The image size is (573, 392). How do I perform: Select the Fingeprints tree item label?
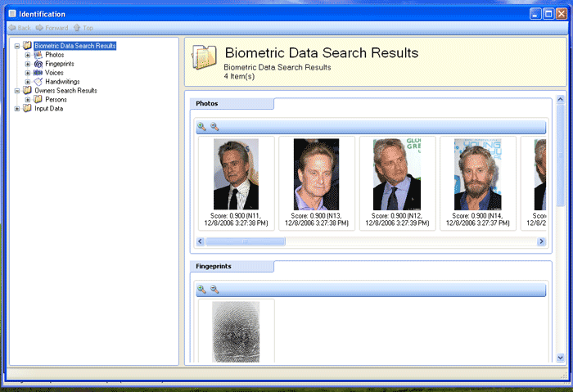(x=60, y=64)
